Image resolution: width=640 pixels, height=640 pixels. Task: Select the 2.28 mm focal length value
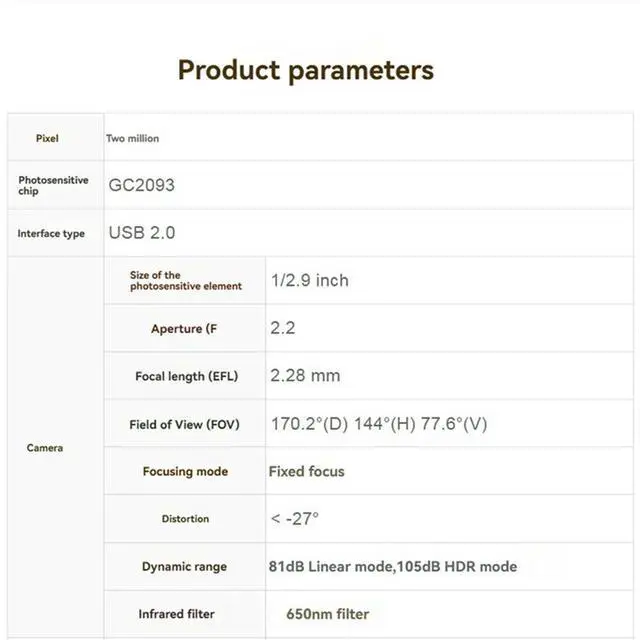click(x=305, y=376)
